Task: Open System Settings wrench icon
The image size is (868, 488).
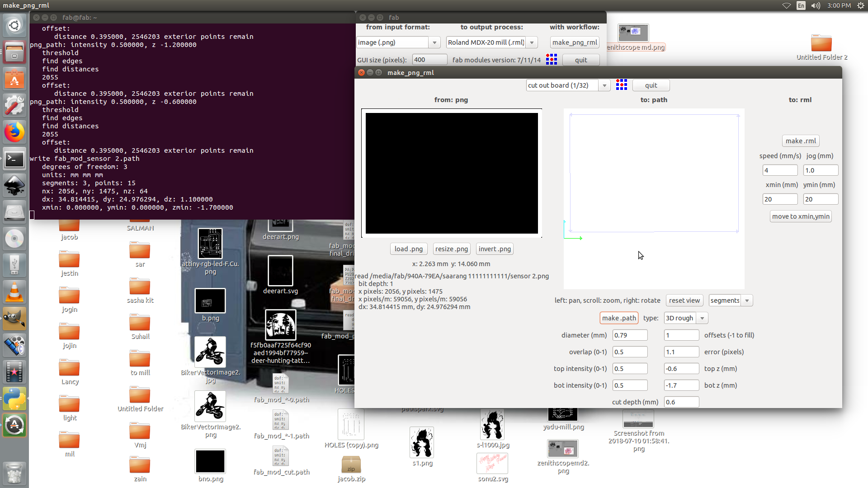Action: 14,105
